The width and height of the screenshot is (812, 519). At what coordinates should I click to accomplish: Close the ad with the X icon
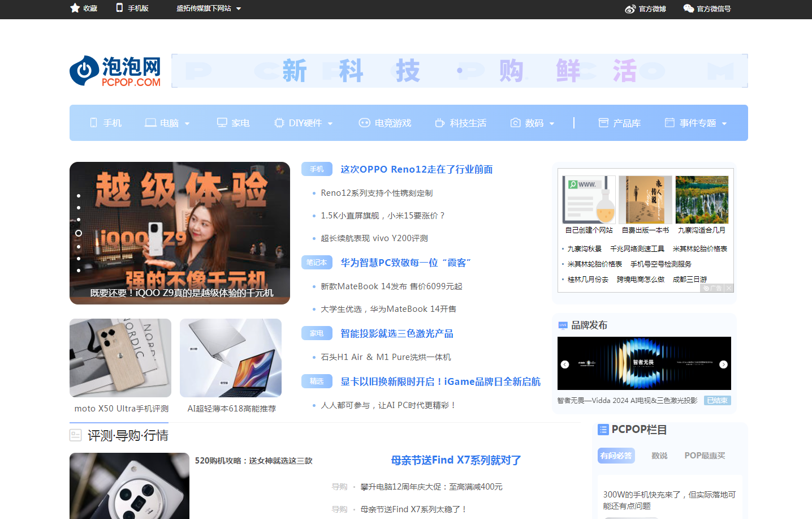(729, 288)
